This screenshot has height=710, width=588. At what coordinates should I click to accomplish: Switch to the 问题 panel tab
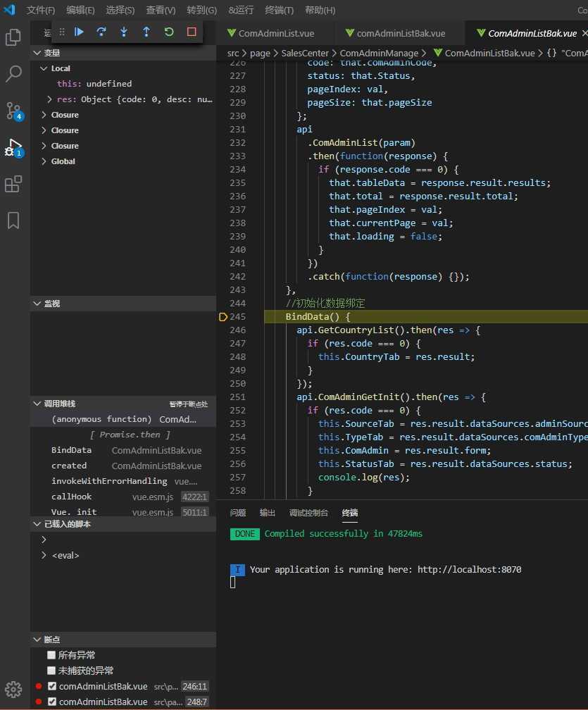tap(237, 513)
